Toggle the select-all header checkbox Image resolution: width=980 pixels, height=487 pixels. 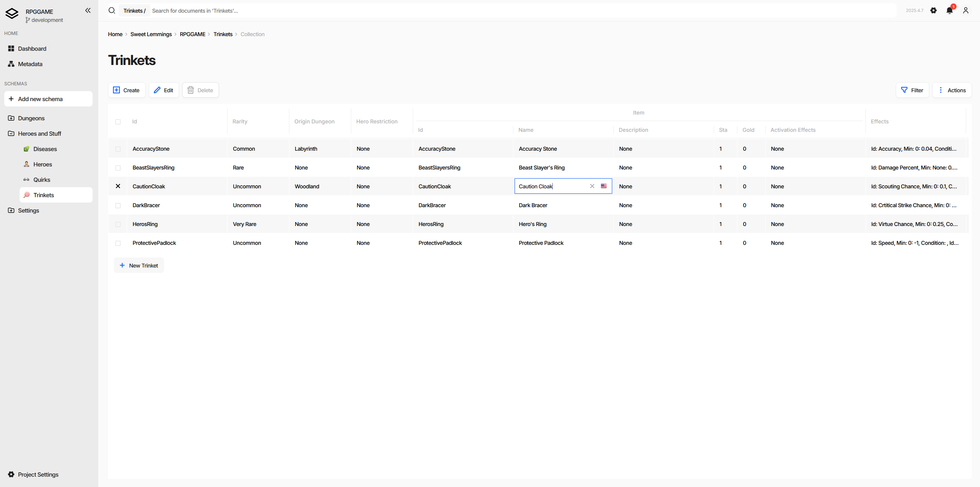point(118,121)
